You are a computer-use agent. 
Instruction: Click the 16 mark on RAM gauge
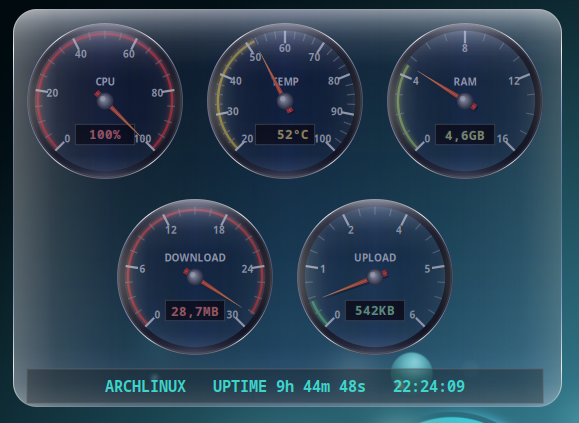tap(502, 138)
